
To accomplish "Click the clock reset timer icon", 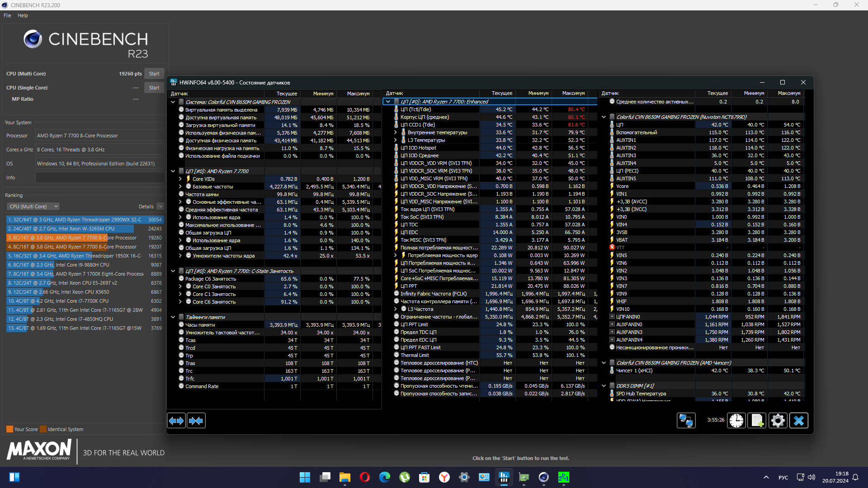I will pyautogui.click(x=736, y=421).
